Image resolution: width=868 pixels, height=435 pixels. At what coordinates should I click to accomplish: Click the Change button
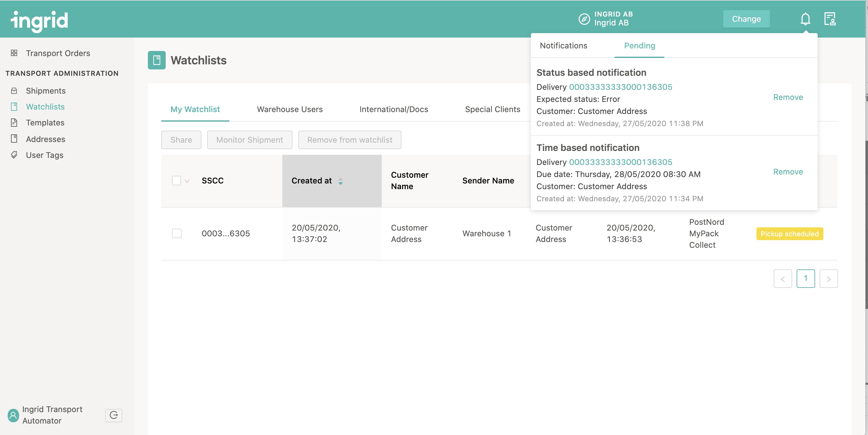746,19
